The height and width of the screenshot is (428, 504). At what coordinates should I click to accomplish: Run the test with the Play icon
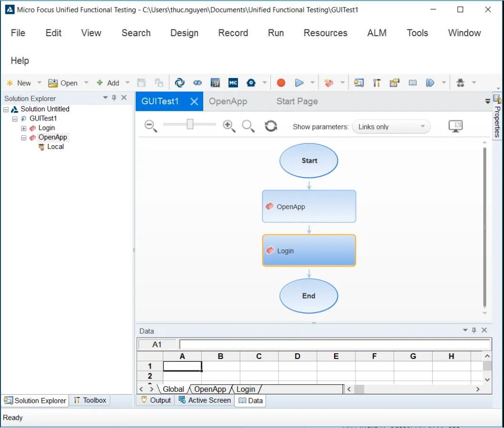pos(299,83)
